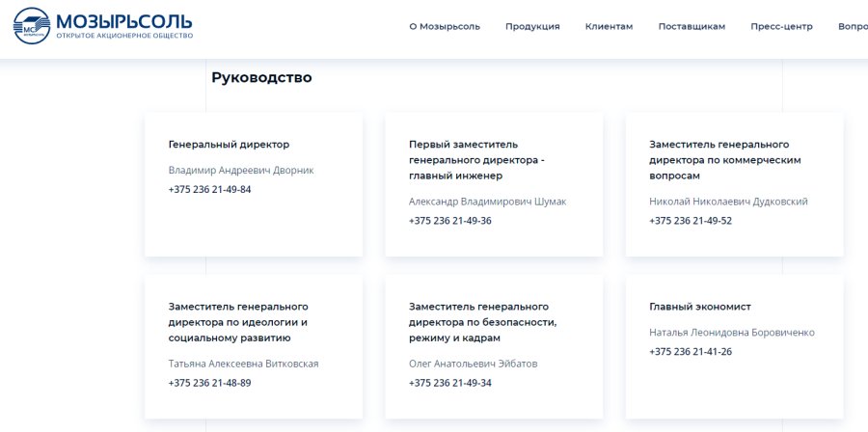The height and width of the screenshot is (432, 868).
Task: Select the Генеральный директор card
Action: pyautogui.click(x=254, y=185)
